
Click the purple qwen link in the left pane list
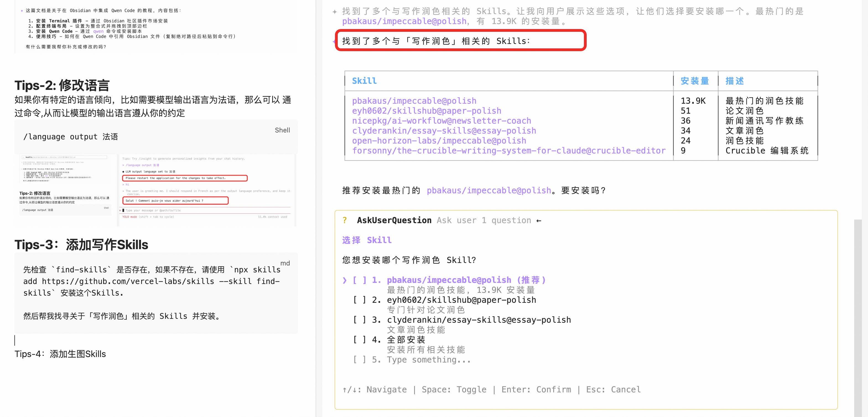tap(98, 31)
